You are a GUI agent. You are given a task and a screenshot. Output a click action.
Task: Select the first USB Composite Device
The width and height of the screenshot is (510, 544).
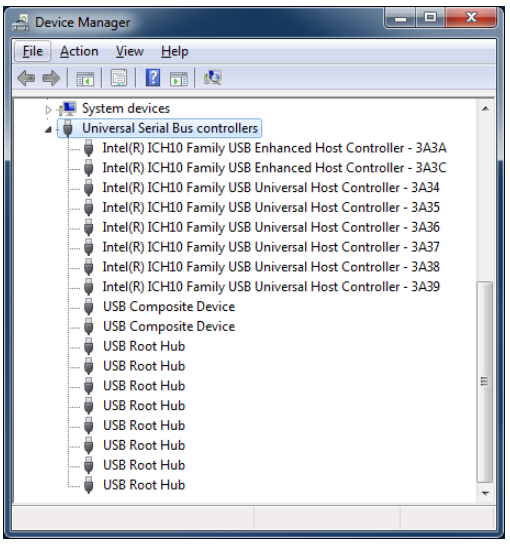pyautogui.click(x=169, y=307)
